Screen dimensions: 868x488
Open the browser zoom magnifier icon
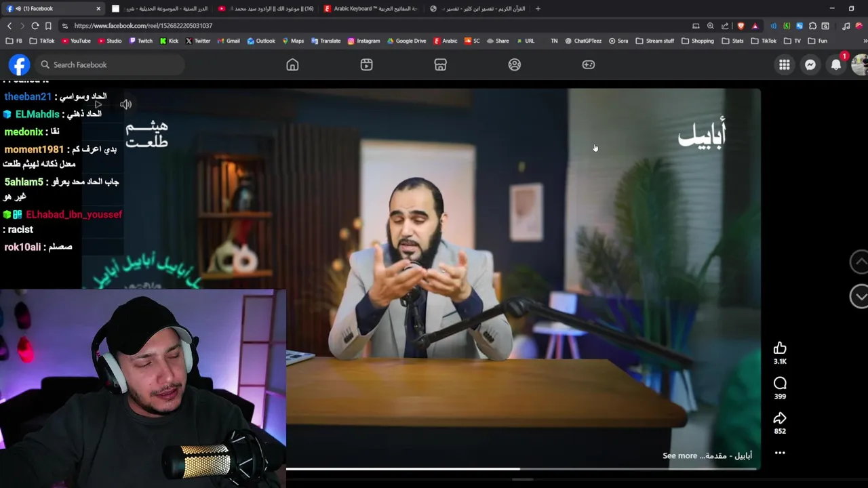click(x=710, y=26)
